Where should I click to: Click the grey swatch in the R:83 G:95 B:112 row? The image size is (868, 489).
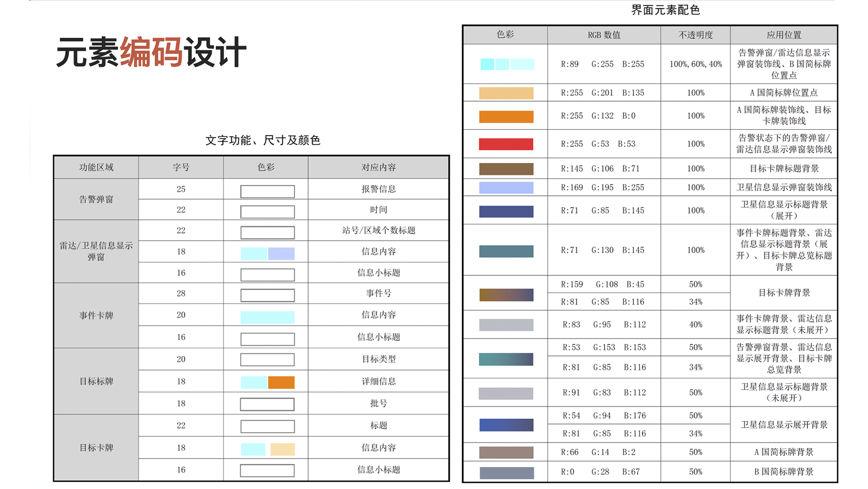pyautogui.click(x=506, y=325)
